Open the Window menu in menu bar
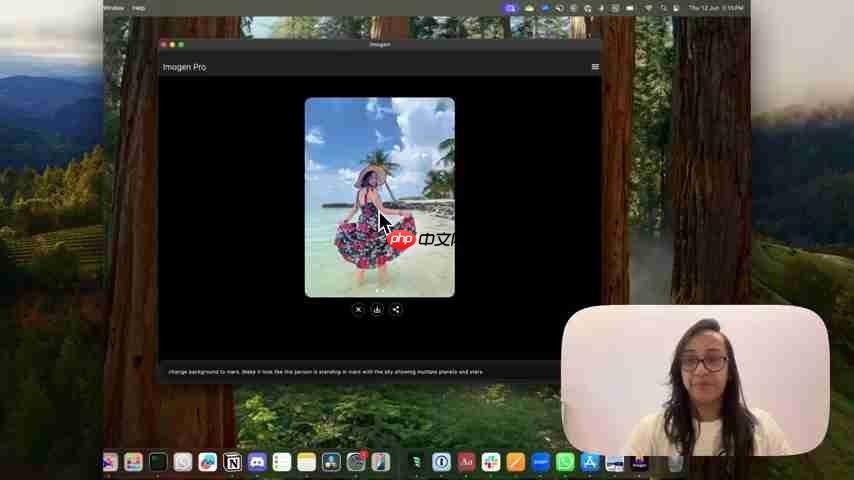Image resolution: width=854 pixels, height=480 pixels. pos(113,8)
